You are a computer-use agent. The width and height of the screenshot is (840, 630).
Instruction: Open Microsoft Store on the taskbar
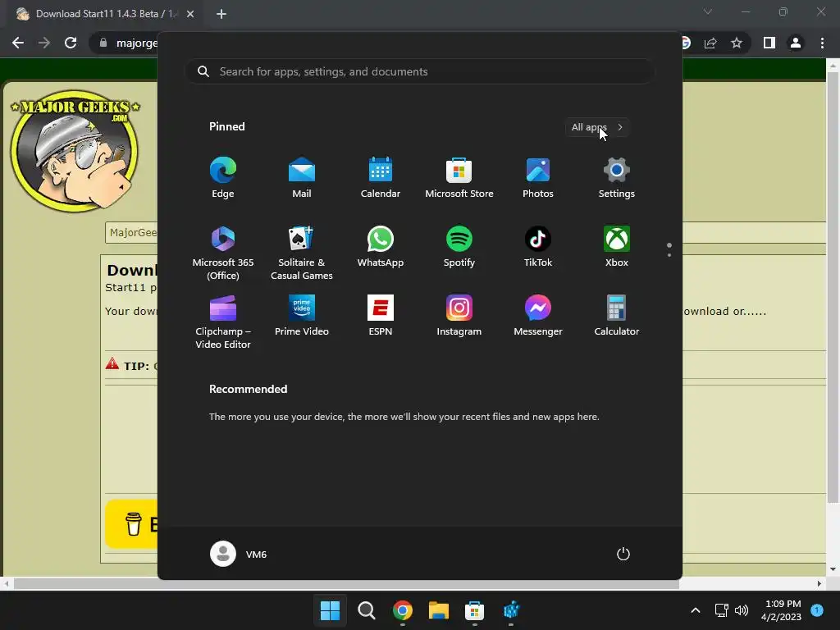[x=475, y=610]
